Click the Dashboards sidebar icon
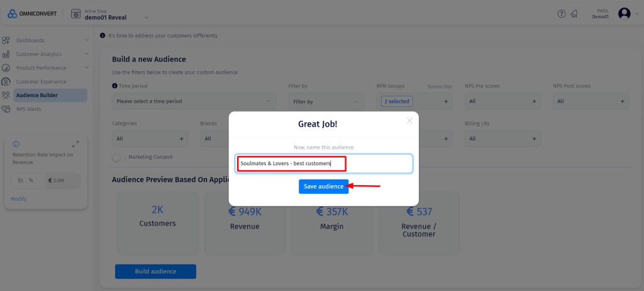644x291 pixels. (6, 40)
